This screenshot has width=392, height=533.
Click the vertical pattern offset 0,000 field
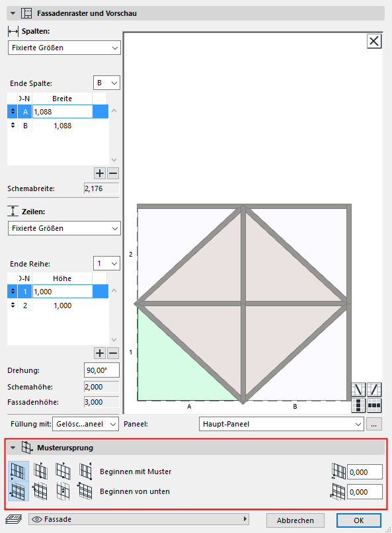[365, 492]
